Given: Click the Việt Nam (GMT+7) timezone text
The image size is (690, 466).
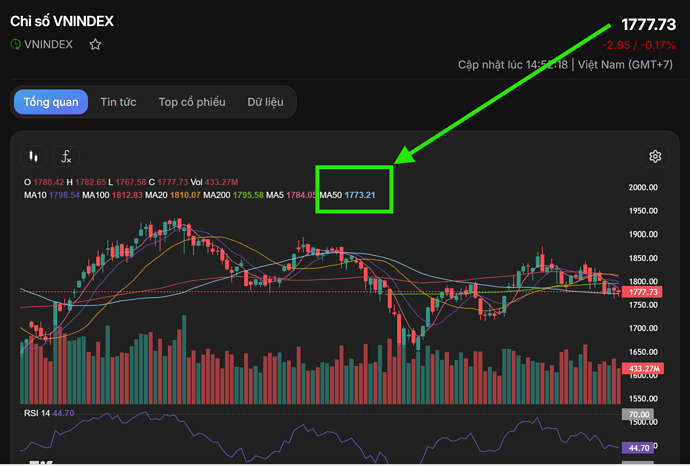Looking at the screenshot, I should [x=625, y=65].
